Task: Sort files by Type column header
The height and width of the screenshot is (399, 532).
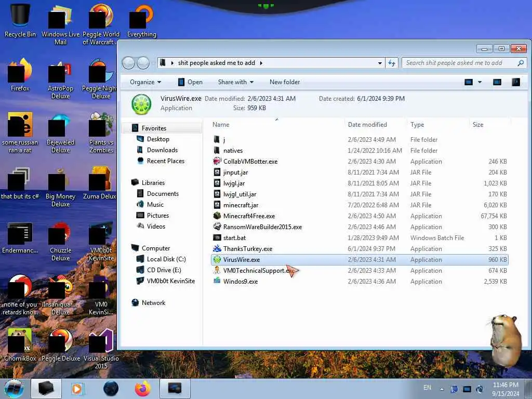Action: click(x=438, y=125)
